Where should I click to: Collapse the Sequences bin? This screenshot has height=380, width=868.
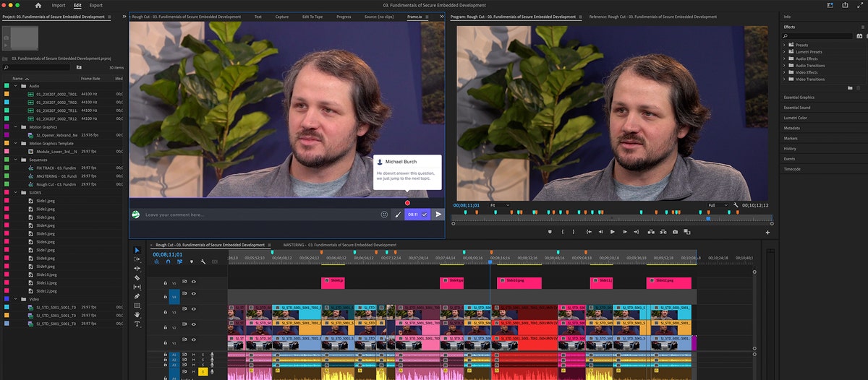click(16, 160)
